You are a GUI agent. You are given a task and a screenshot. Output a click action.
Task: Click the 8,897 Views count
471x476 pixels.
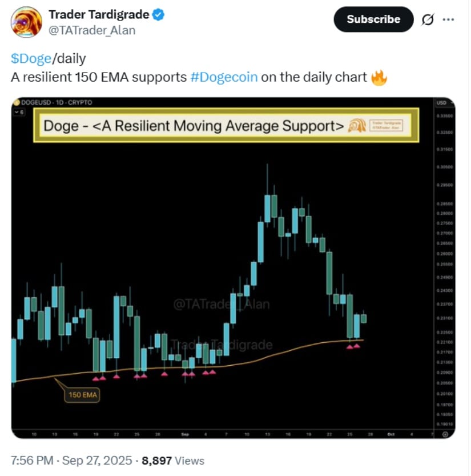173,461
